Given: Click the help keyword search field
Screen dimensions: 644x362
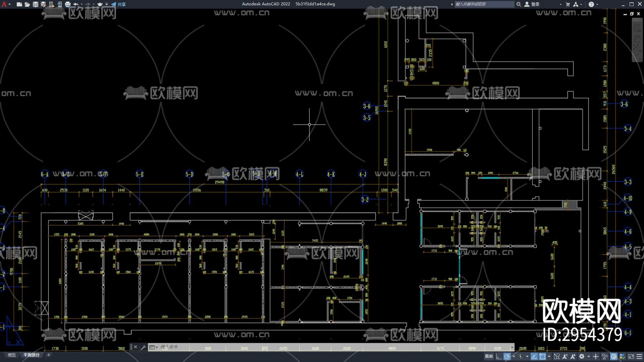Looking at the screenshot, I should pyautogui.click(x=484, y=4).
